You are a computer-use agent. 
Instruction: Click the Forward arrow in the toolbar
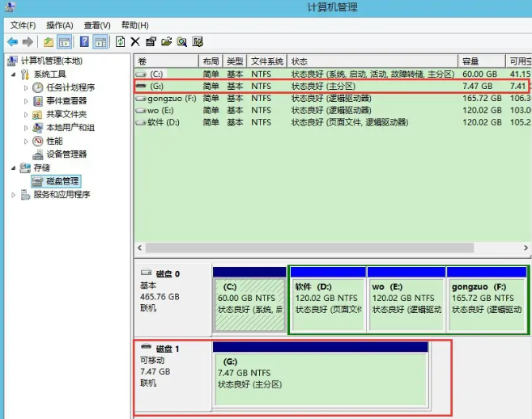(28, 42)
